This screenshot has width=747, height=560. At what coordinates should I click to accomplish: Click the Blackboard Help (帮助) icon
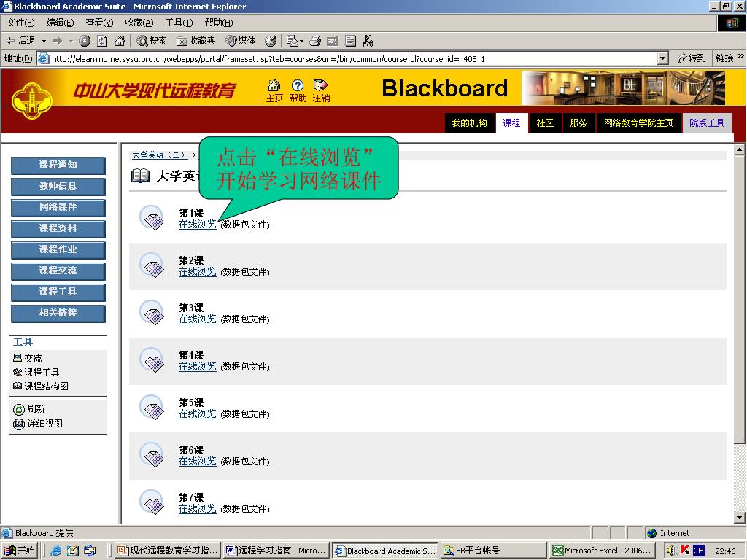[298, 91]
